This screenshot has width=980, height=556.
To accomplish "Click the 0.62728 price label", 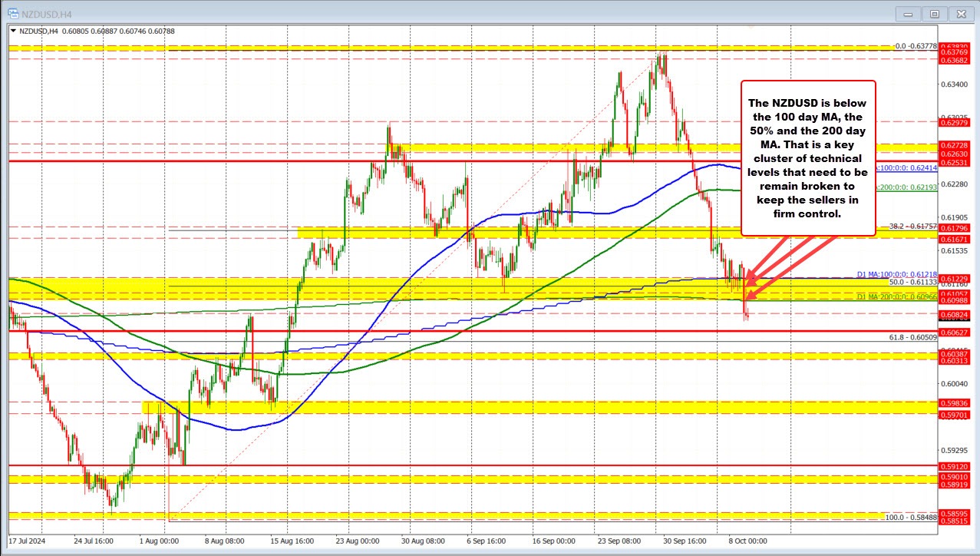I will click(954, 145).
